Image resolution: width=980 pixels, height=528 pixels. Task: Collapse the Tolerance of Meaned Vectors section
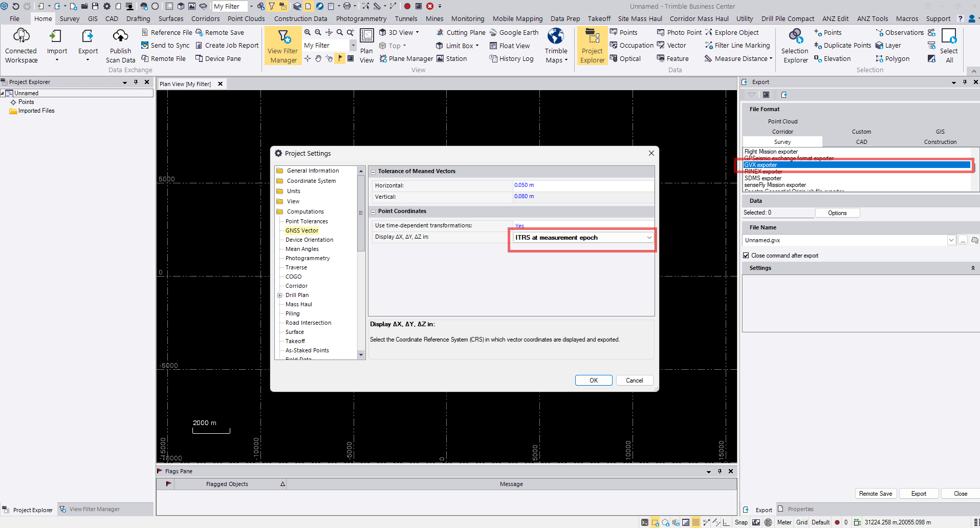(373, 172)
